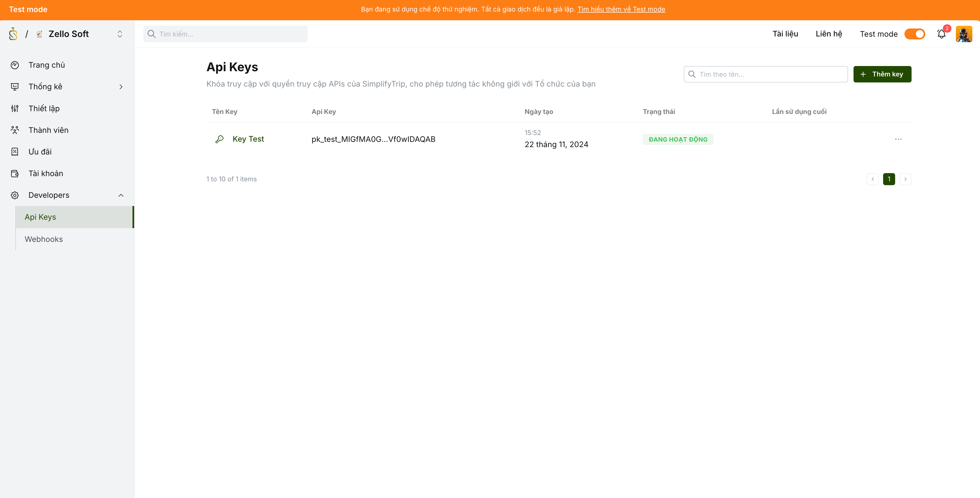Open the Tài liệu docs link
Image resolution: width=980 pixels, height=498 pixels.
pos(785,34)
